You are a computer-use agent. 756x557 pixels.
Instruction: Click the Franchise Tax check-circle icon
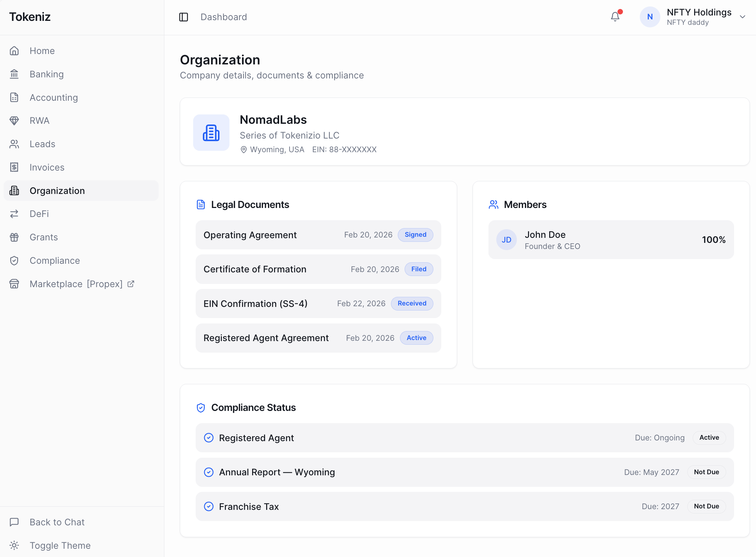(209, 506)
